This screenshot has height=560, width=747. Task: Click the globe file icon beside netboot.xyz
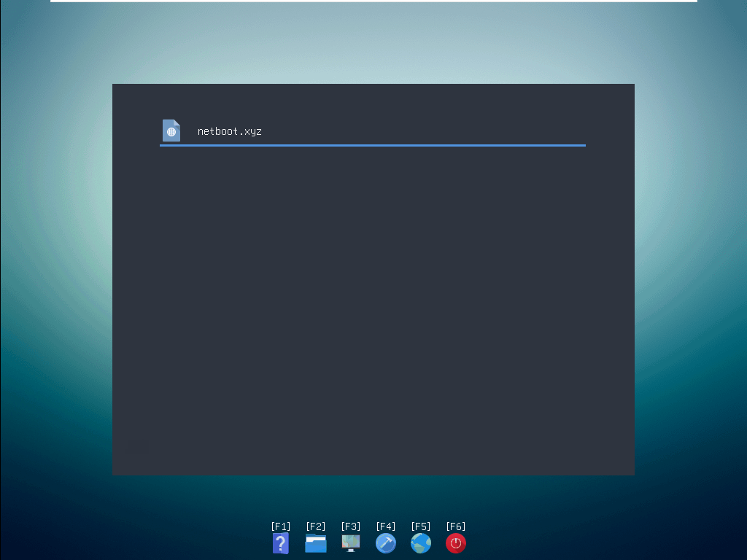coord(171,131)
